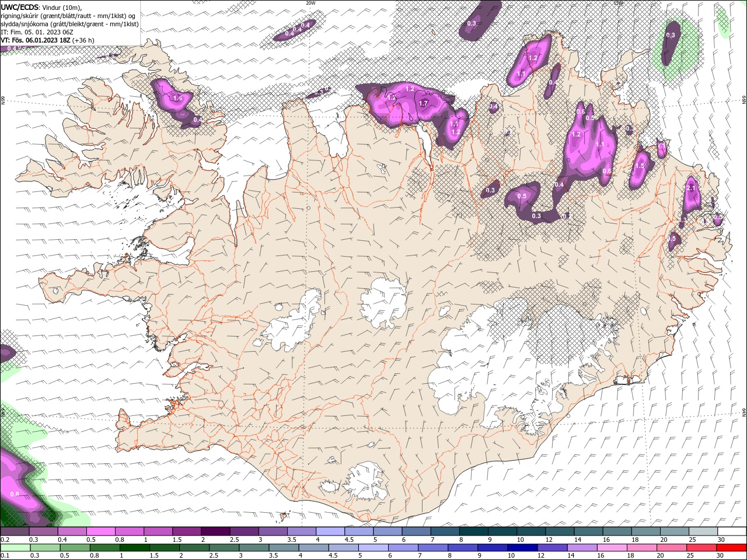Select the darkest green 1 swatch in rain bar
The width and height of the screenshot is (747, 560).
[x=134, y=547]
